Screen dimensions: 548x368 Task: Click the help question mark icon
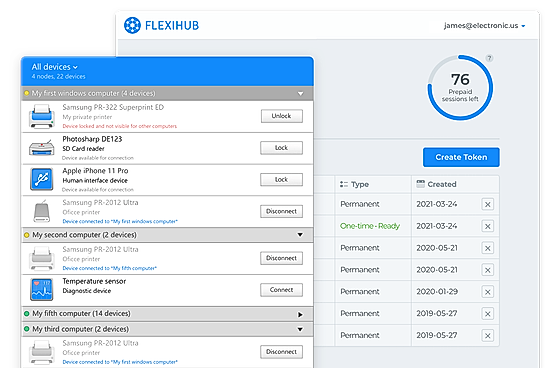click(x=489, y=58)
